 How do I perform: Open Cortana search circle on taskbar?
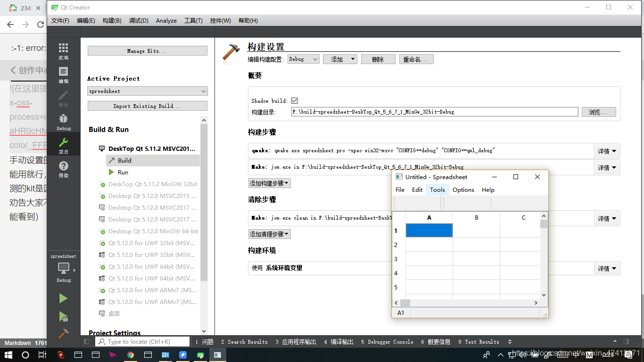point(25,354)
